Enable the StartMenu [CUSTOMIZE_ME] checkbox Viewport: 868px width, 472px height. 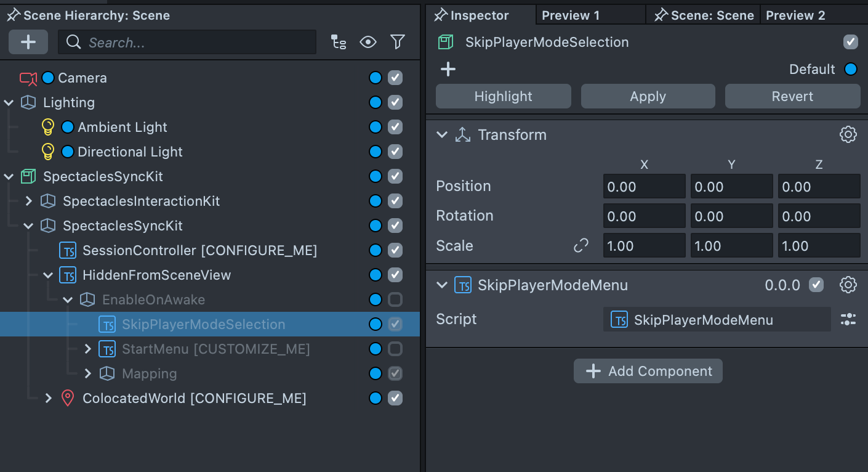395,349
